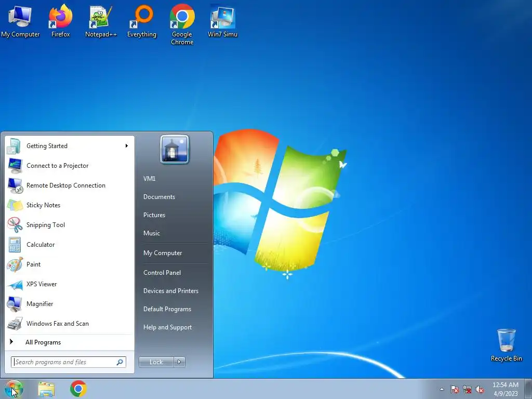Click the Connect to a Projector icon
532x399 pixels.
(x=15, y=166)
